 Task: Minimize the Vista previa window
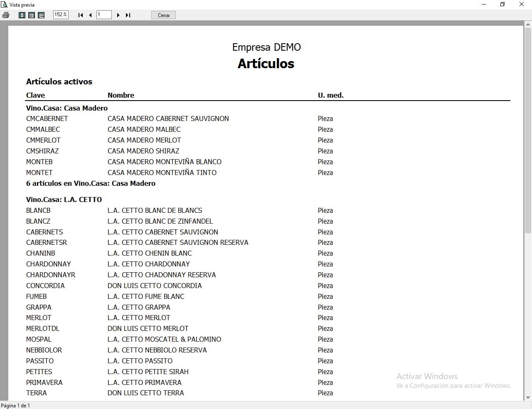484,5
